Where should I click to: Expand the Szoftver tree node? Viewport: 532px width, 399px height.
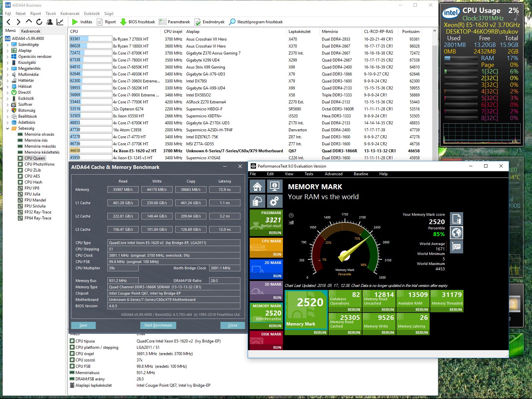(8, 104)
